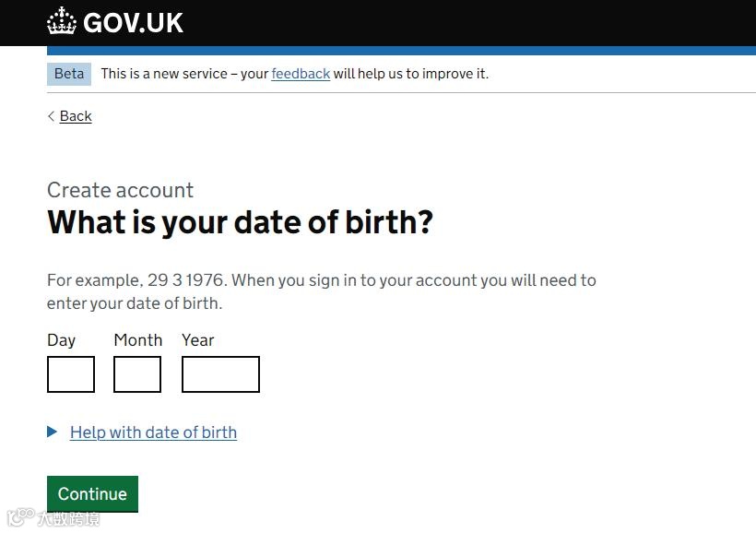Viewport: 756px width, 533px height.
Task: Click the watermark logo icon at bottom-left
Action: [19, 518]
